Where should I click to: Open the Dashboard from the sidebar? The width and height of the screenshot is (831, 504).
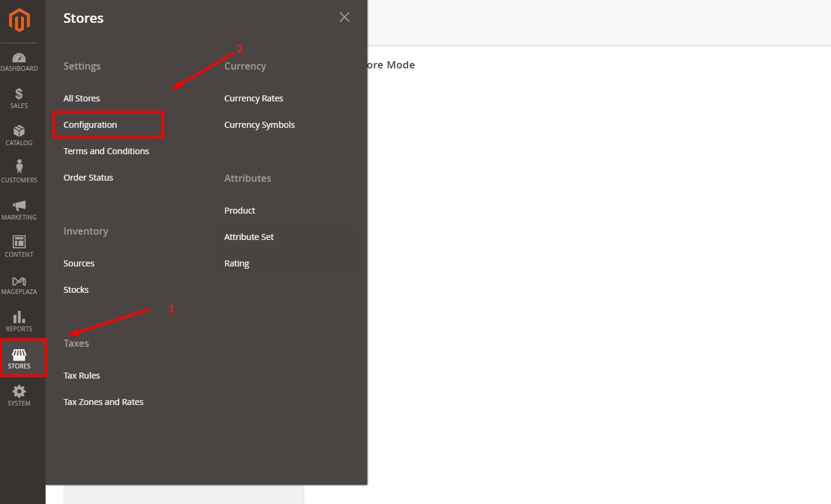19,62
